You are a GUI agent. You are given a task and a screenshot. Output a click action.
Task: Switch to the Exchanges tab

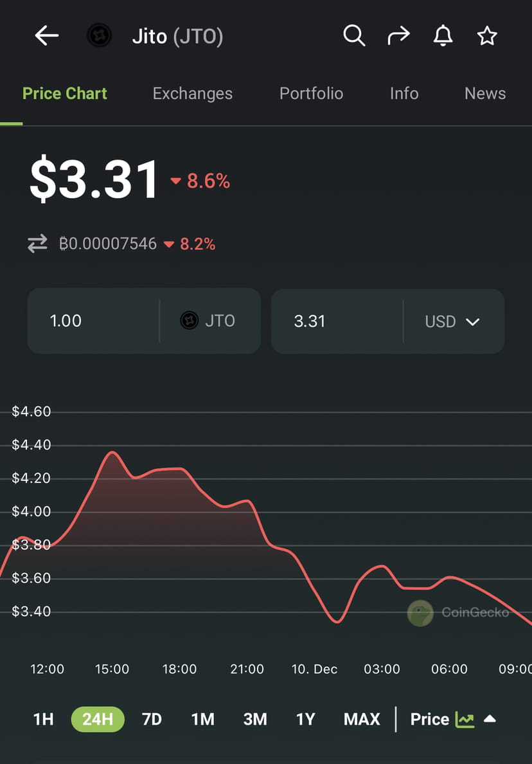(x=192, y=93)
